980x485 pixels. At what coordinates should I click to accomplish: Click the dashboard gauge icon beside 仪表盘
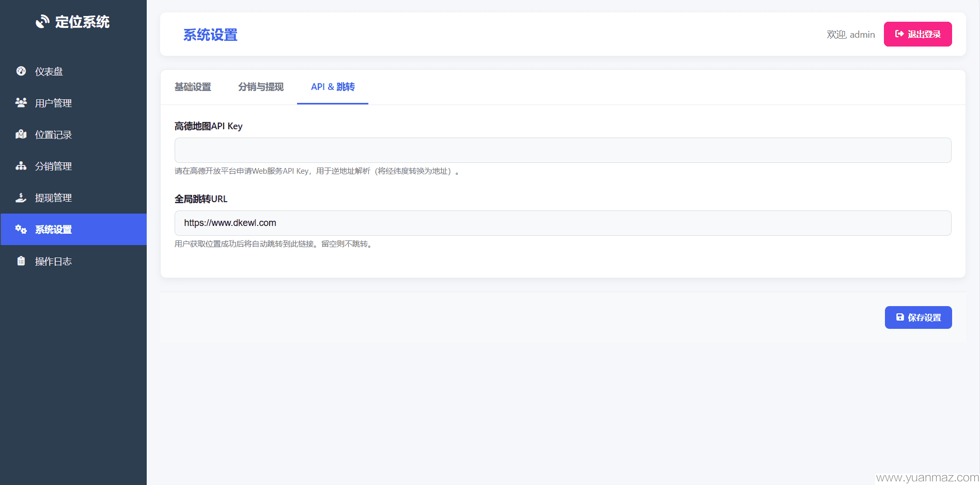pyautogui.click(x=21, y=71)
